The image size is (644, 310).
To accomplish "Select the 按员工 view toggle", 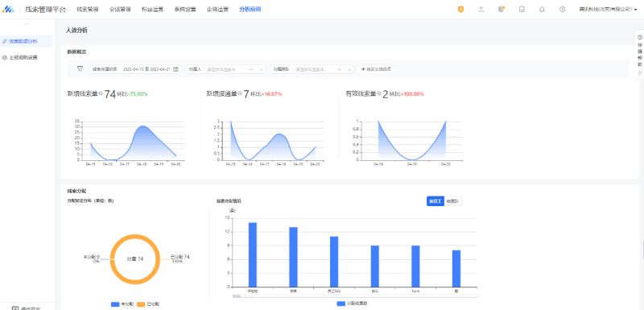I will click(436, 201).
